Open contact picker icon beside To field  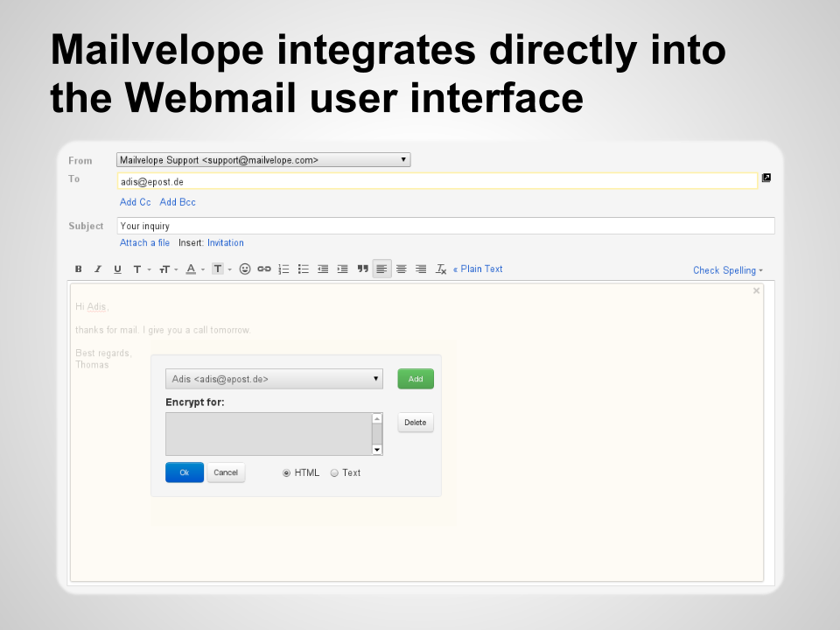point(766,178)
